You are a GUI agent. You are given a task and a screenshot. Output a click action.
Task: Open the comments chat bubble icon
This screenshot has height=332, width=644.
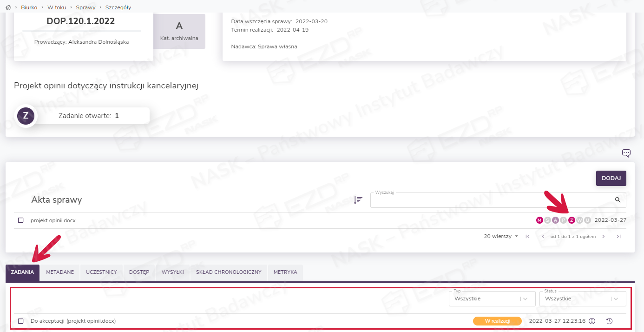[x=626, y=153]
